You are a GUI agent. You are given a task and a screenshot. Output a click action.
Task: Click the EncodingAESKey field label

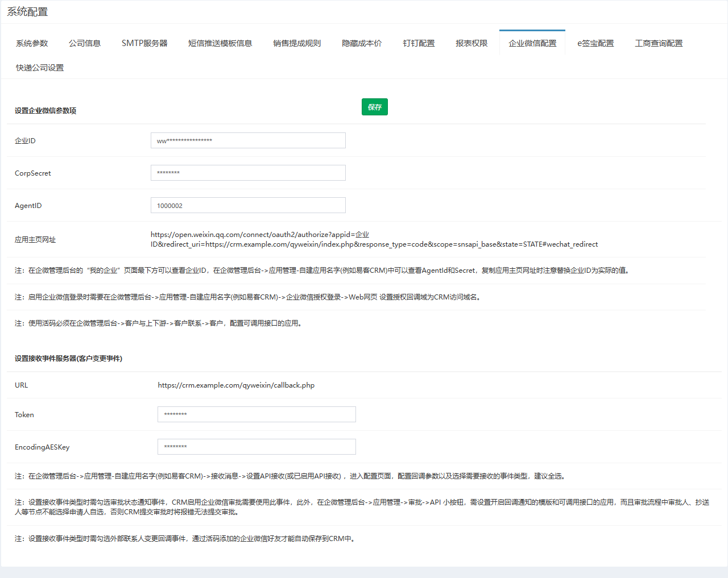tap(42, 447)
